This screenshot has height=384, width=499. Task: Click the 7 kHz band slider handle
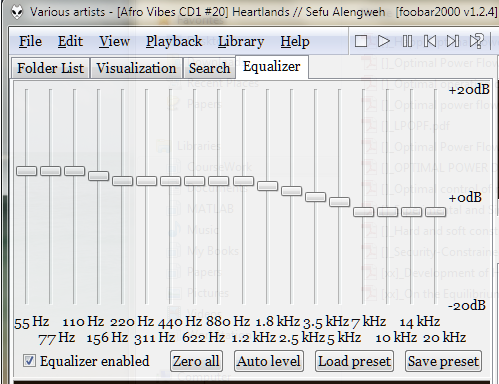363,212
